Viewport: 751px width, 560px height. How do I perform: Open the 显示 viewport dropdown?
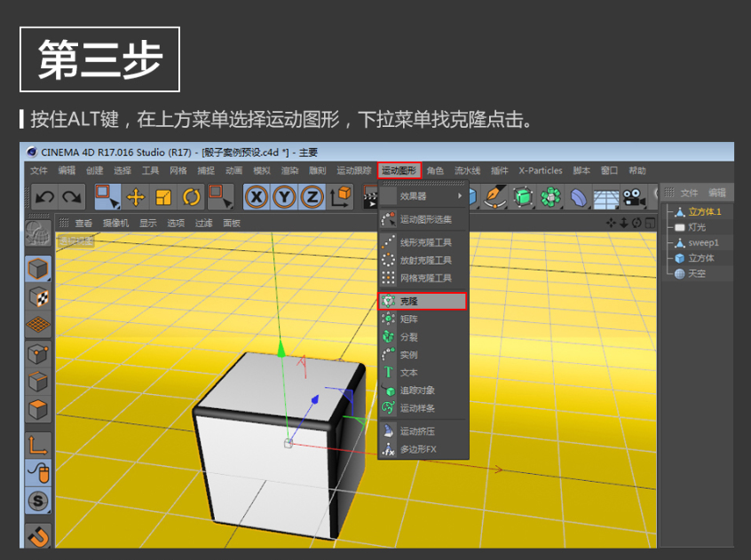pyautogui.click(x=148, y=223)
